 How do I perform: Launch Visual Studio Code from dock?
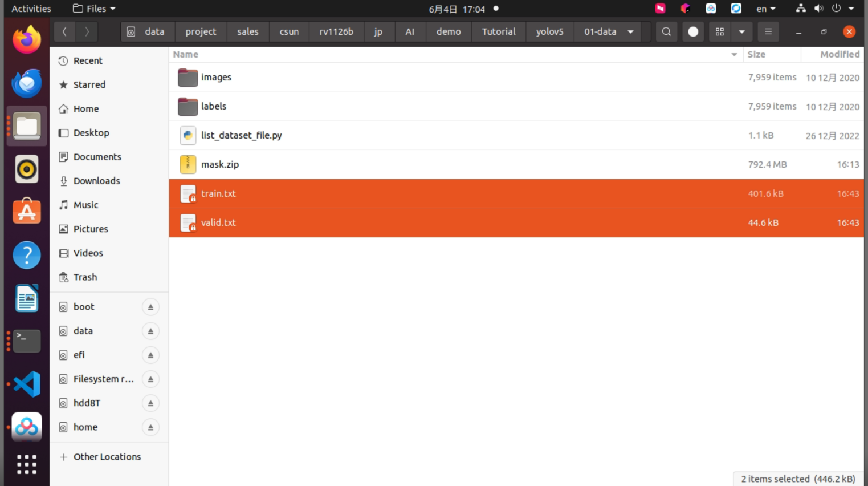[27, 384]
